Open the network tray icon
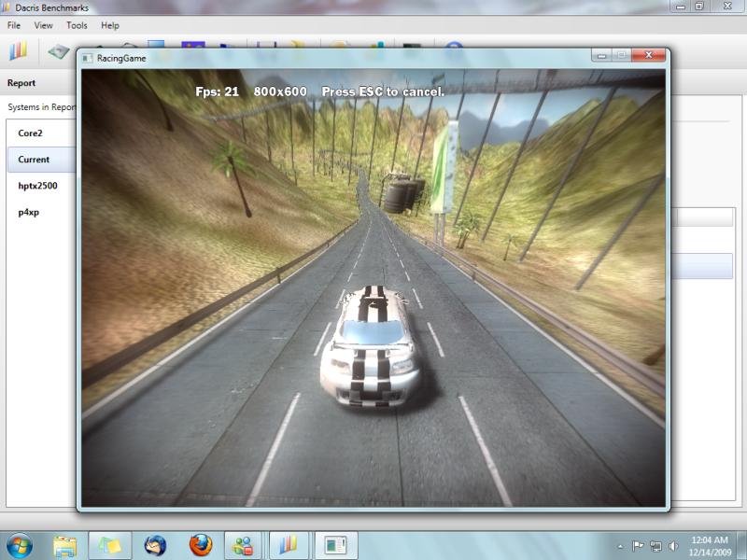The image size is (747, 560). [656, 546]
